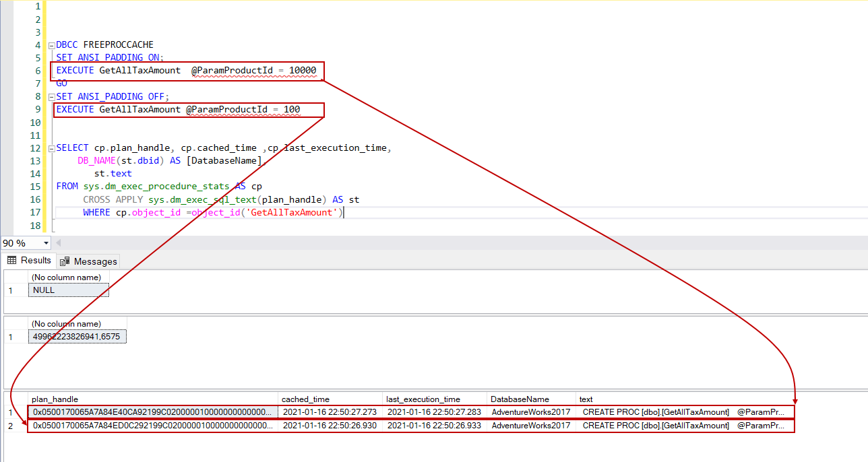868x462 pixels.
Task: Click the SET ANSI_PADDING ON; line
Action: (x=110, y=58)
